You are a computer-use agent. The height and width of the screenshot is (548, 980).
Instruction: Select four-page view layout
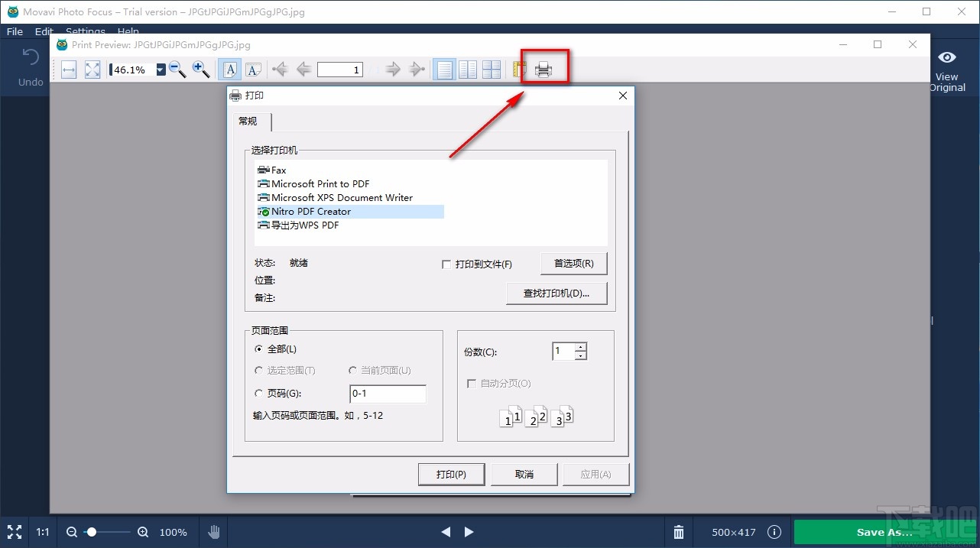click(492, 70)
